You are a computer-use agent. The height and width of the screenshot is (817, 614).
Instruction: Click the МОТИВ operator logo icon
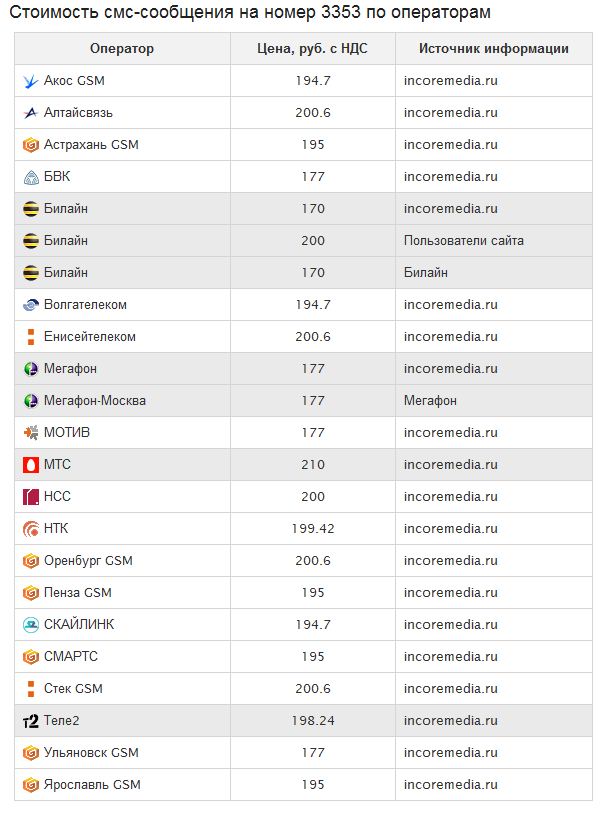click(x=30, y=433)
